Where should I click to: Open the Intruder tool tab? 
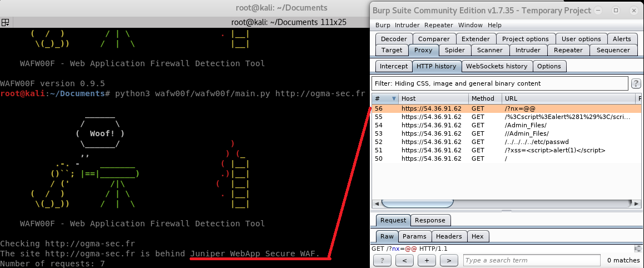(528, 50)
